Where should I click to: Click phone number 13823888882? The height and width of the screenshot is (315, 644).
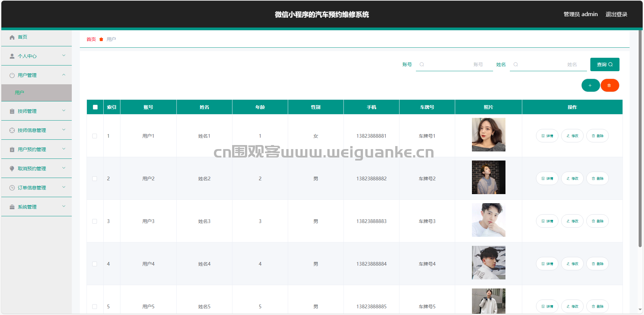371,179
